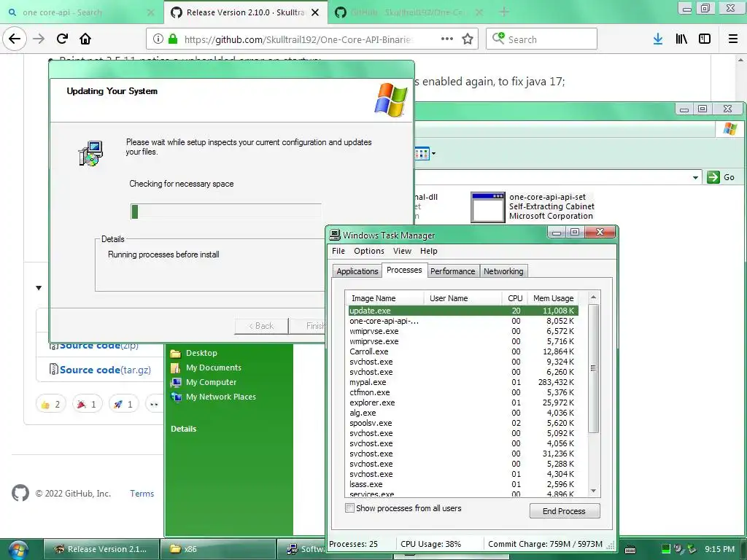Open My Documents in Explorer sidebar
Image resolution: width=747 pixels, height=560 pixels.
pyautogui.click(x=206, y=367)
